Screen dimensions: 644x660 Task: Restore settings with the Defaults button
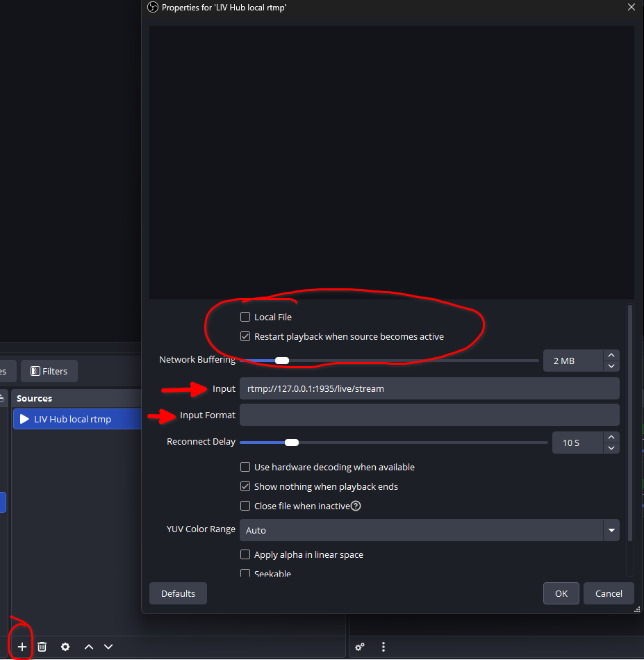(x=177, y=593)
